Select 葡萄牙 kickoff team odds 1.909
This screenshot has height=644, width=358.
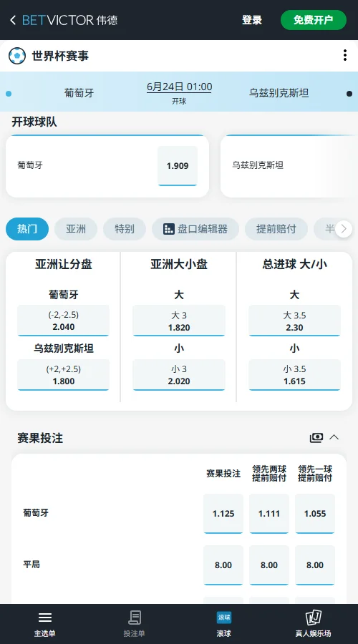point(178,166)
